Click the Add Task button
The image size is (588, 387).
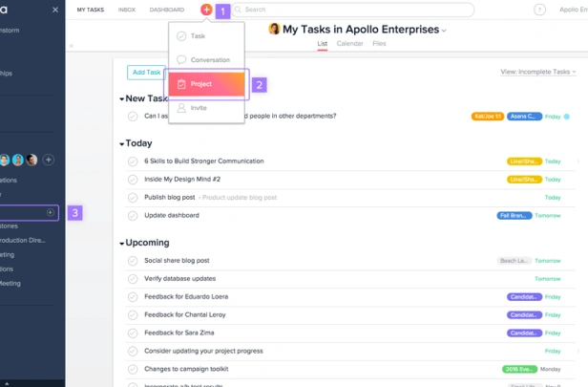146,72
